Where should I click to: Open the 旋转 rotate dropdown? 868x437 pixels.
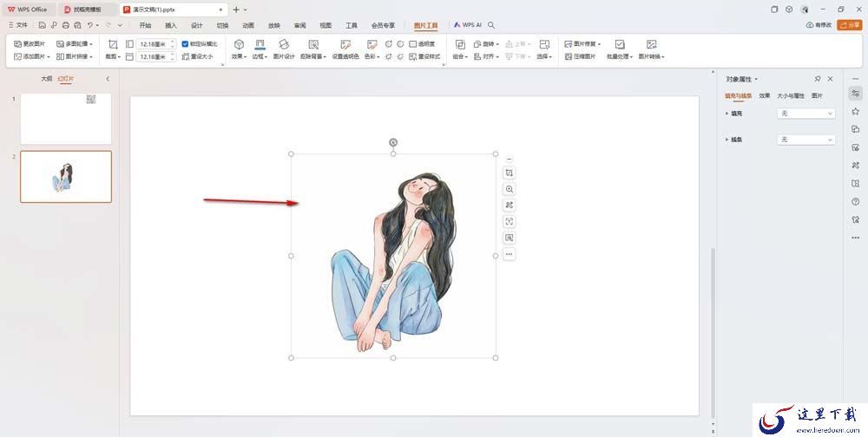[486, 43]
